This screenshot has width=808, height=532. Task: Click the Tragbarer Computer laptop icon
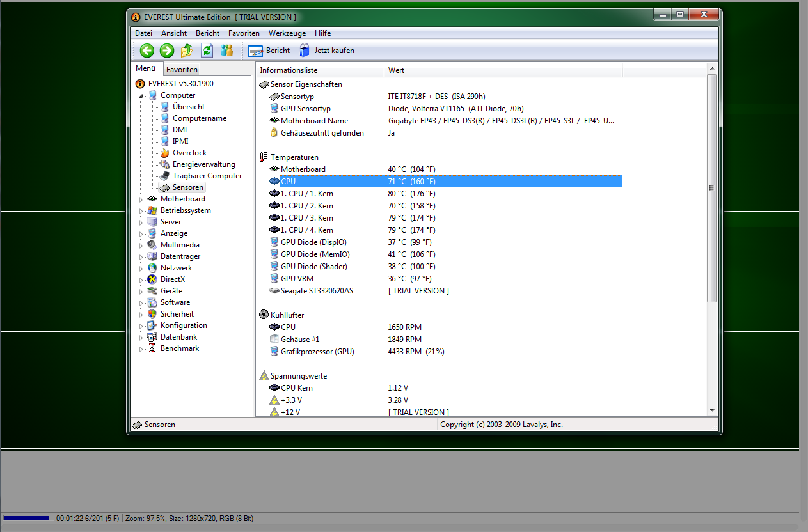(164, 176)
